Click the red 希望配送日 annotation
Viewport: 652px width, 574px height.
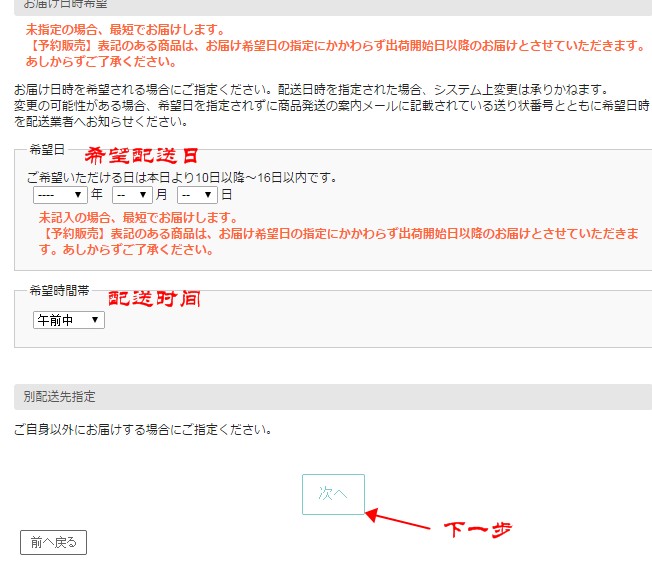[141, 155]
